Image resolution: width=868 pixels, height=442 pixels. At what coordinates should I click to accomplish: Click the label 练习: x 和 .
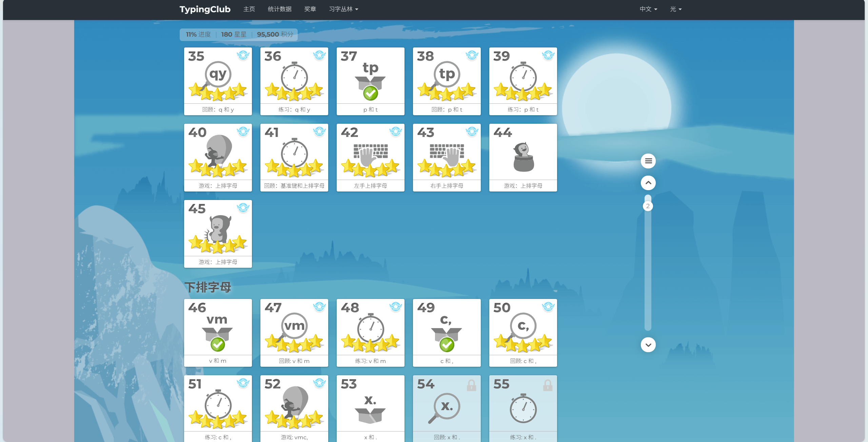523,437
